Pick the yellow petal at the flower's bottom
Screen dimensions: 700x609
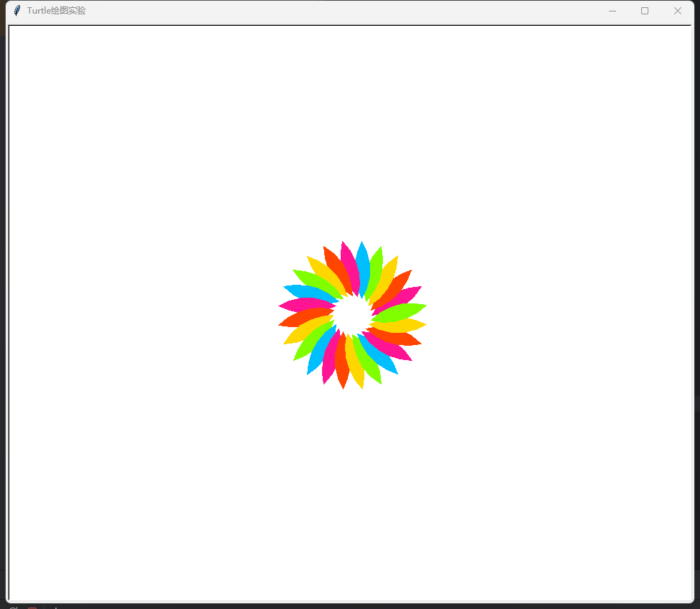click(356, 366)
